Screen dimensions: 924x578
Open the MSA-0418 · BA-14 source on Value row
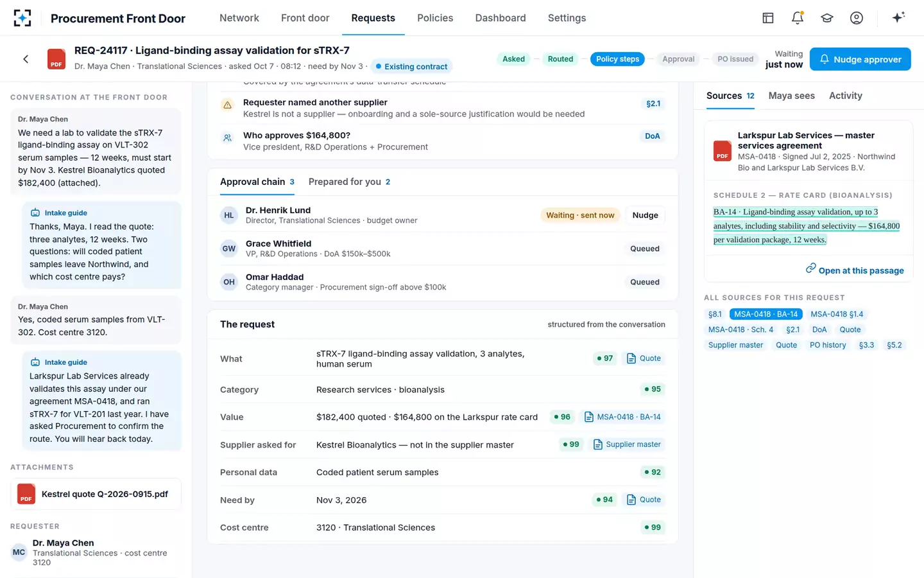[x=622, y=417]
